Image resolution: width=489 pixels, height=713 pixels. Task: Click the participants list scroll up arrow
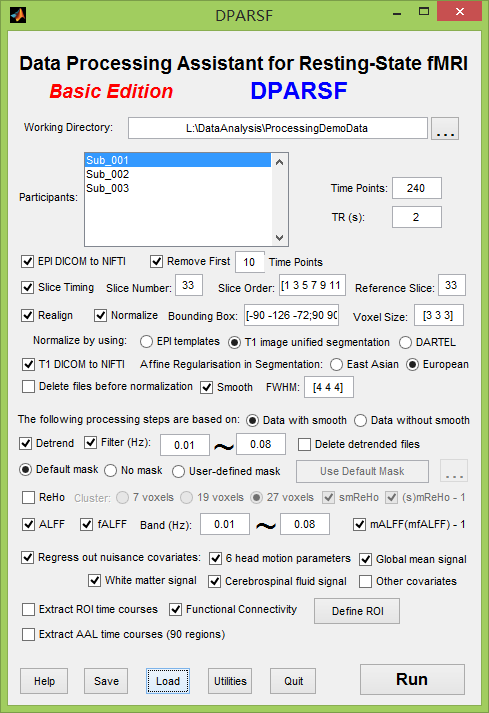click(279, 162)
